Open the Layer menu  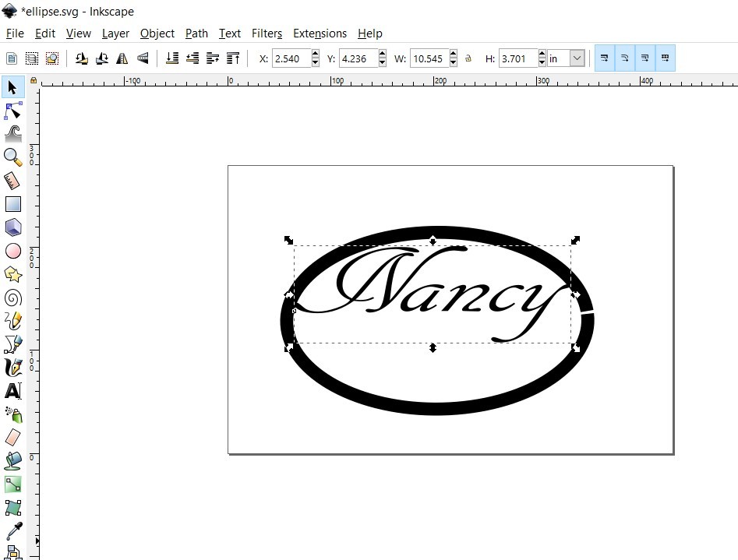click(x=115, y=33)
